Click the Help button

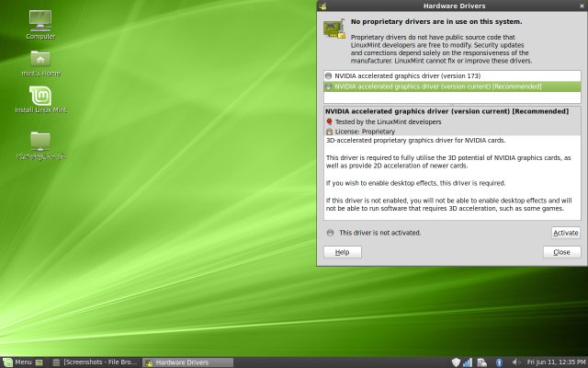(342, 252)
